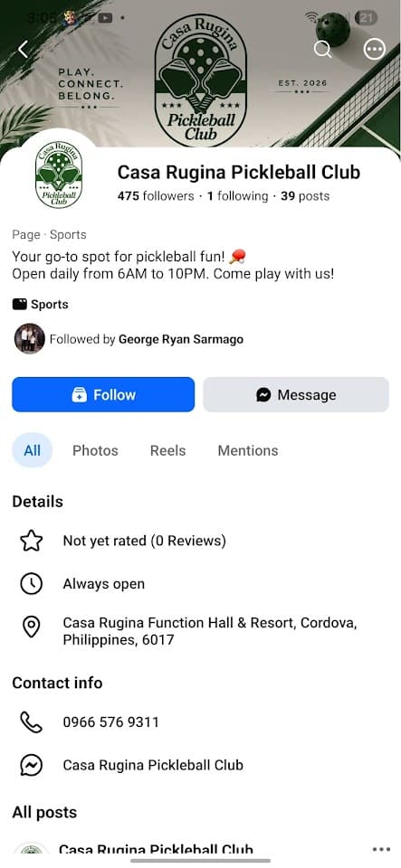Tap the star rating icon
Image resolution: width=401 pixels, height=868 pixels.
point(31,541)
